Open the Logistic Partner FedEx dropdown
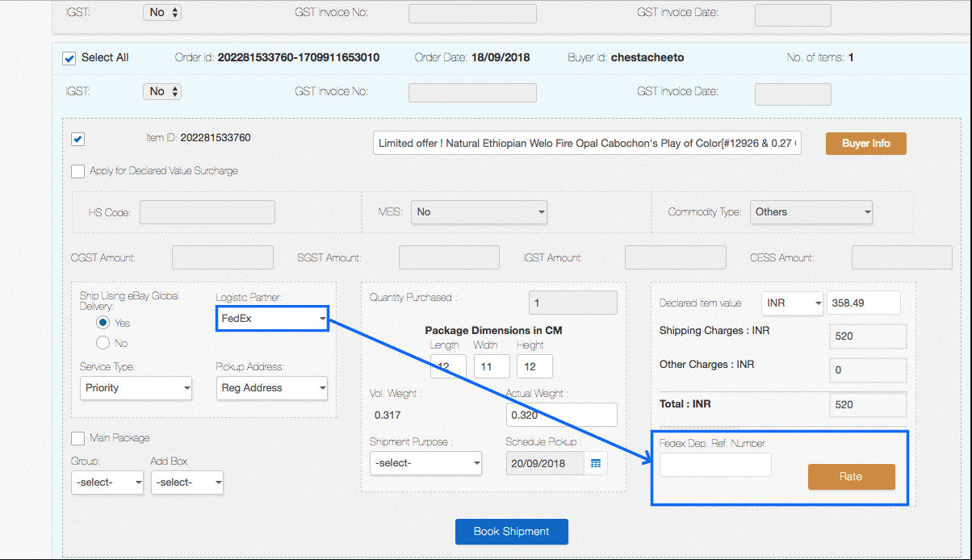 click(272, 319)
